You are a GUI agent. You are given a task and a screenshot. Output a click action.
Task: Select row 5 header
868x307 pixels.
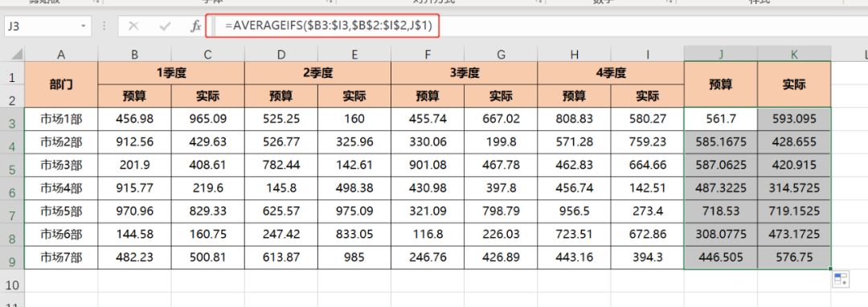click(12, 165)
